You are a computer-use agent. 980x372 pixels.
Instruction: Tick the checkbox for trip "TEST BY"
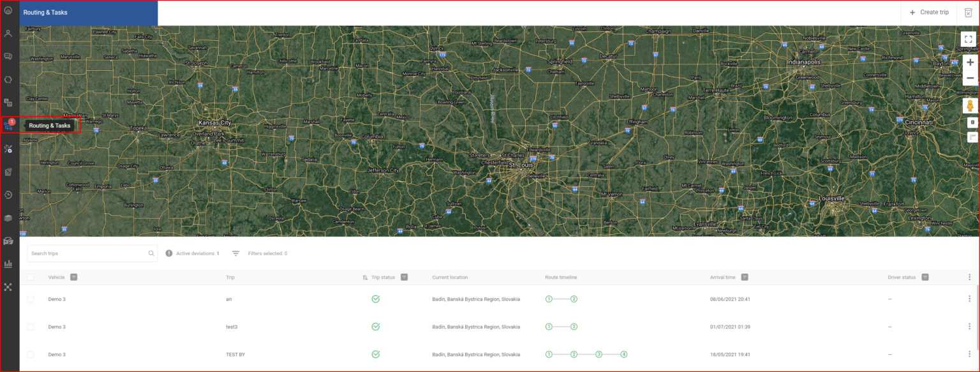point(30,354)
